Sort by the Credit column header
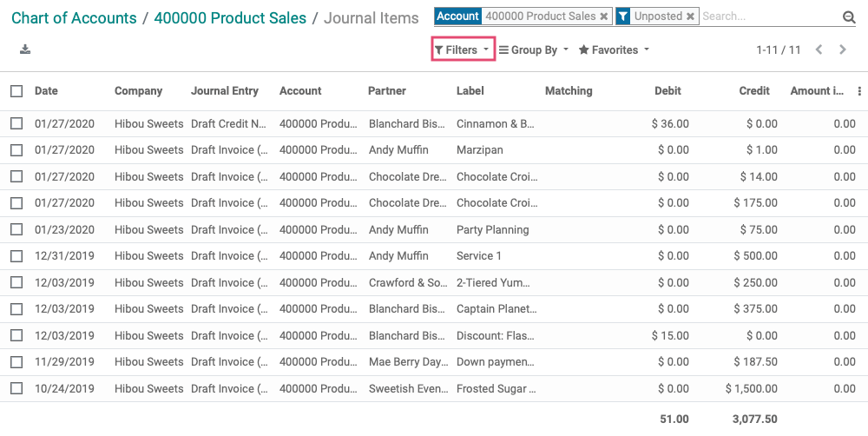This screenshot has height=436, width=868. point(754,91)
